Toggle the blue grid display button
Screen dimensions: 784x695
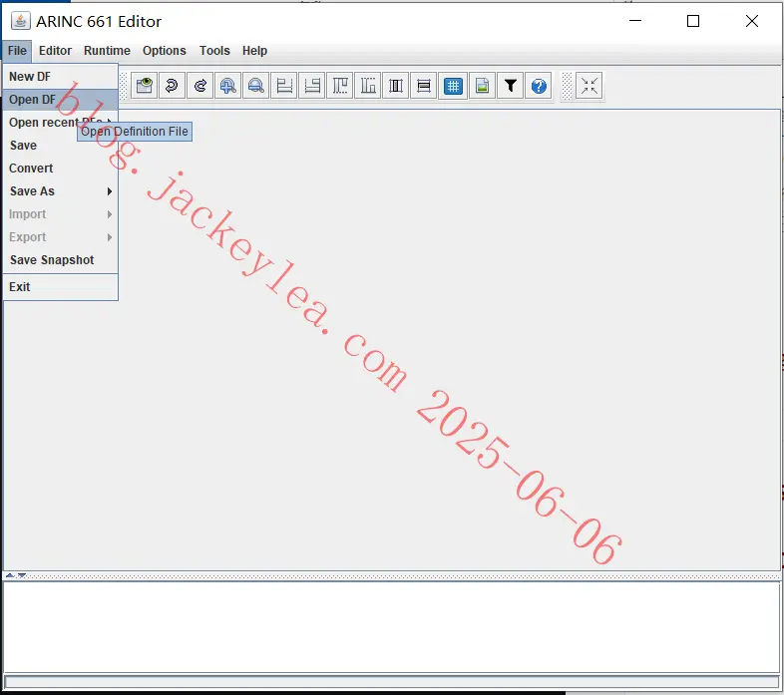pos(453,86)
